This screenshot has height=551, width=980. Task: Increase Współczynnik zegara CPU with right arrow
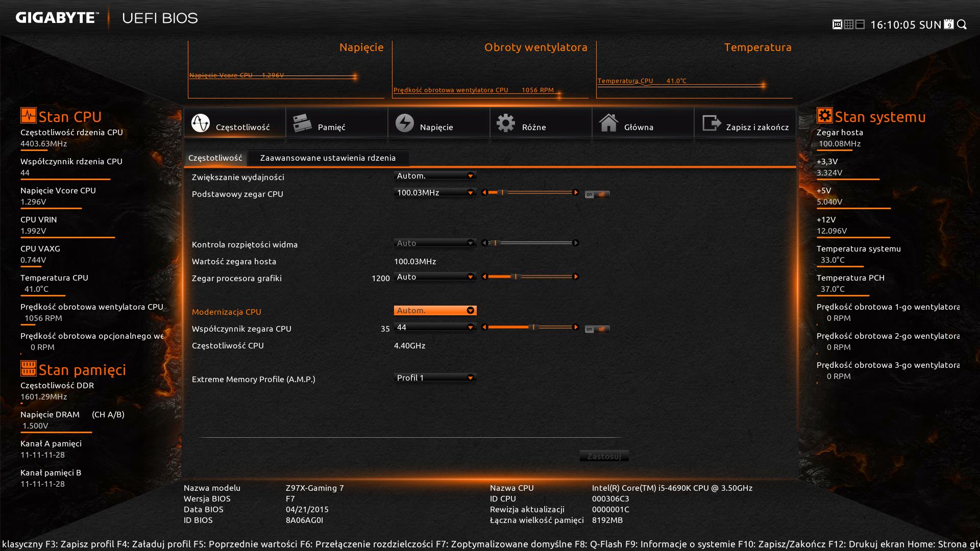tap(576, 328)
